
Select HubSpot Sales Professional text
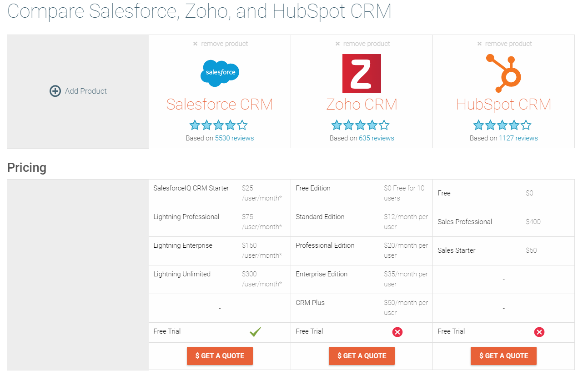[x=465, y=222]
